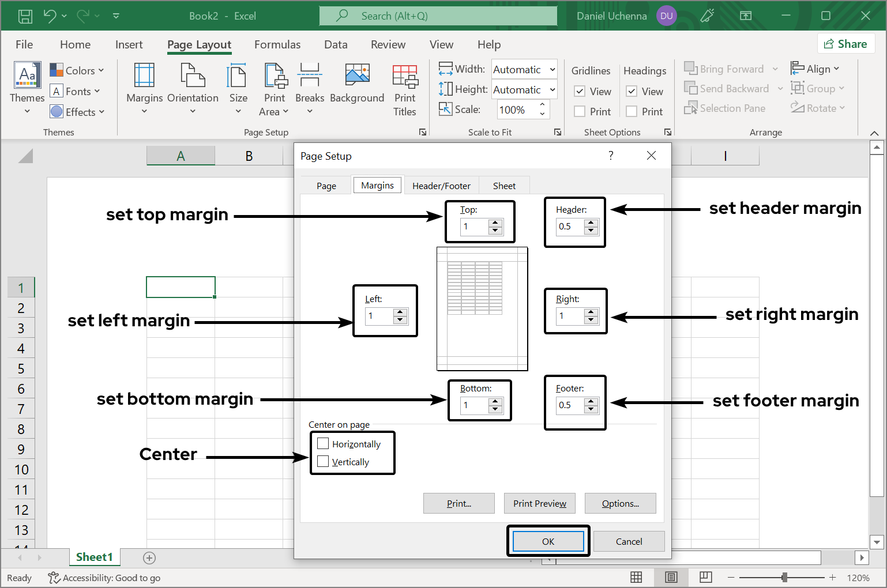Check the Vertically center option
Viewport: 887px width, 588px height.
pyautogui.click(x=324, y=461)
